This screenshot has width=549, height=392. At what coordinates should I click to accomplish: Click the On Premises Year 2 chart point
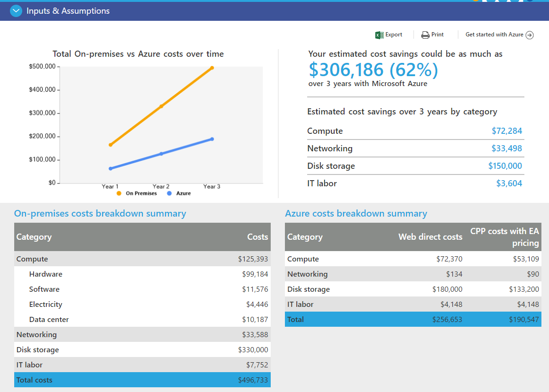[161, 106]
